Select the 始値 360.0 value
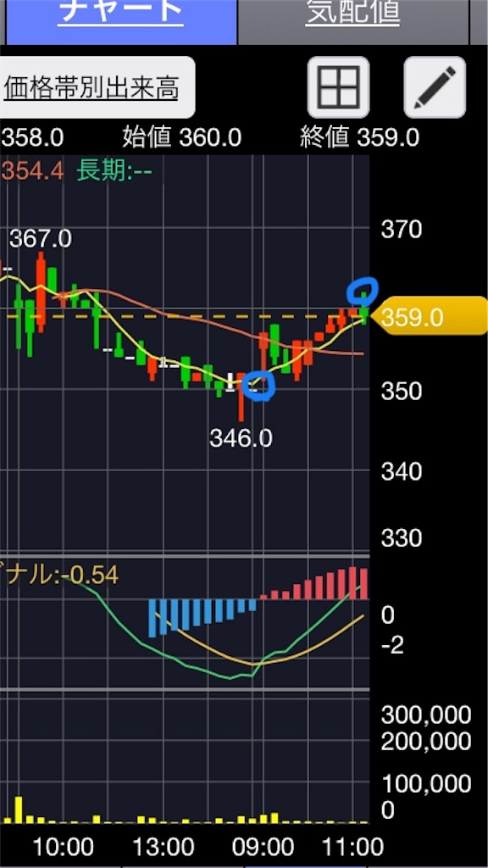This screenshot has height=868, width=488. point(181,137)
